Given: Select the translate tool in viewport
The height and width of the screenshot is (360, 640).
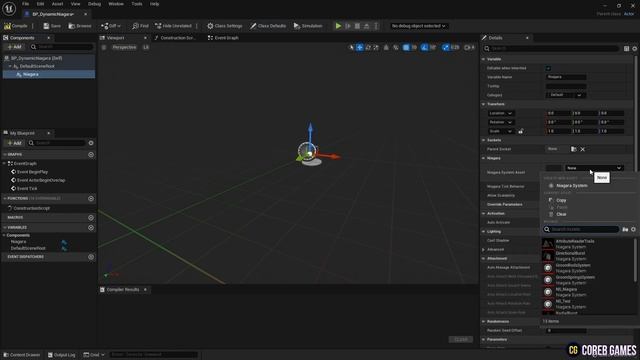Looking at the screenshot, I should point(360,47).
